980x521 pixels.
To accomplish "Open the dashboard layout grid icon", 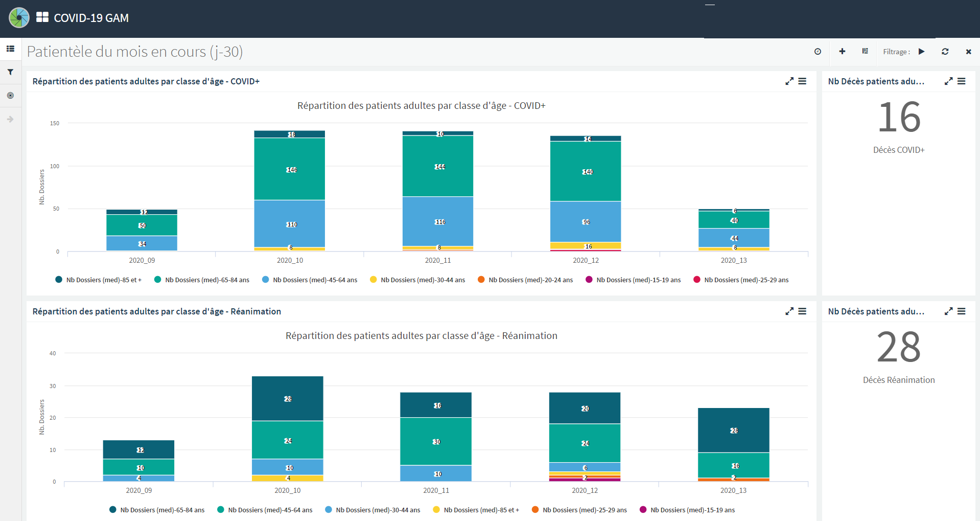I will point(865,51).
